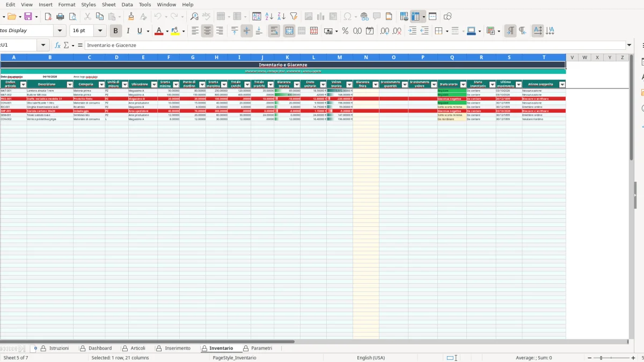Click the Add Decimal Place icon
Screen dimensions: 644x362
385,31
